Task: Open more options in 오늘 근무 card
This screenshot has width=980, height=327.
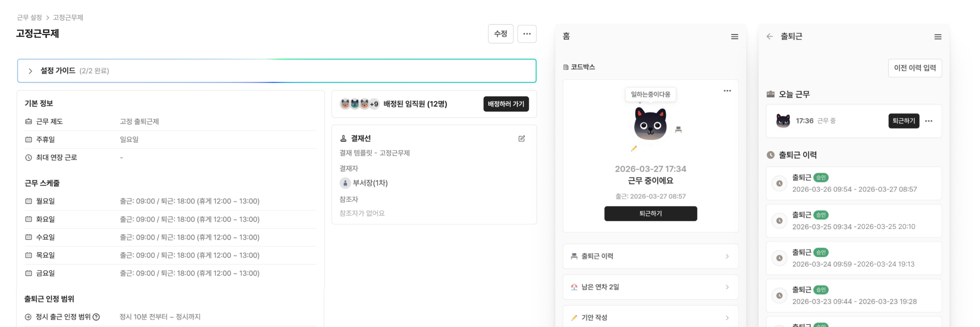Action: 929,121
